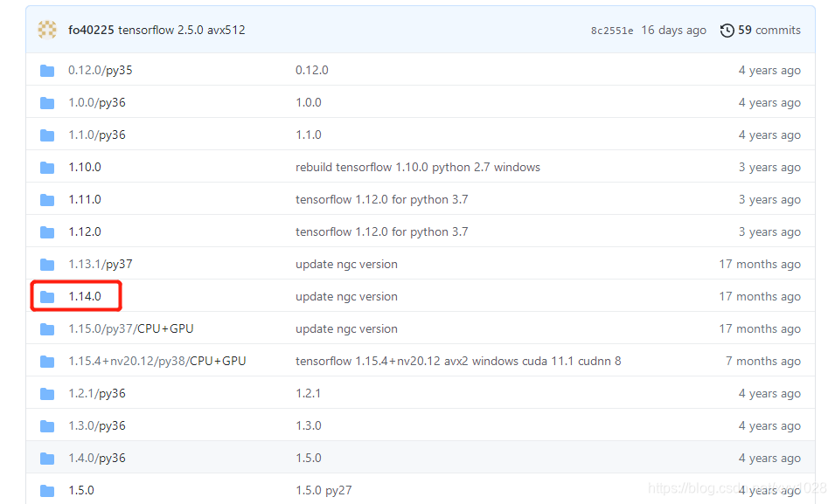The width and height of the screenshot is (835, 504).
Task: Open the '1.0.0' commit message
Action: click(x=309, y=103)
